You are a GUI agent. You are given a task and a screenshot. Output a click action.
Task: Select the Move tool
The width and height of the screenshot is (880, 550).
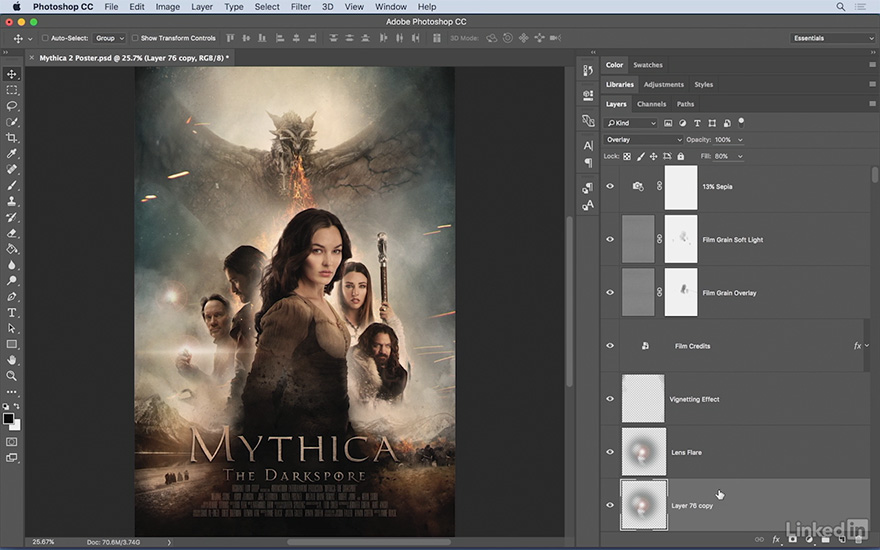point(11,74)
